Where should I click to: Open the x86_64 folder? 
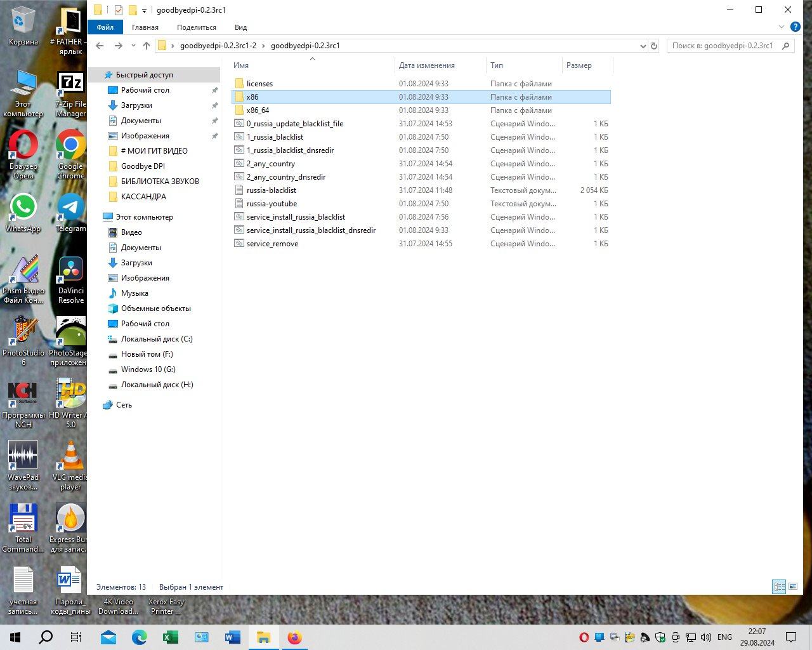(258, 110)
